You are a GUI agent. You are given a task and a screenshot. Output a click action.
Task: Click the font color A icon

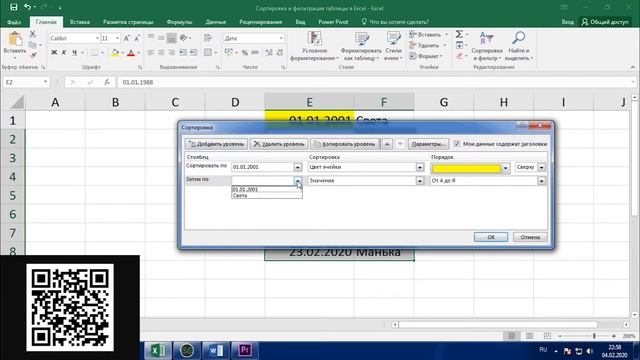coord(131,53)
